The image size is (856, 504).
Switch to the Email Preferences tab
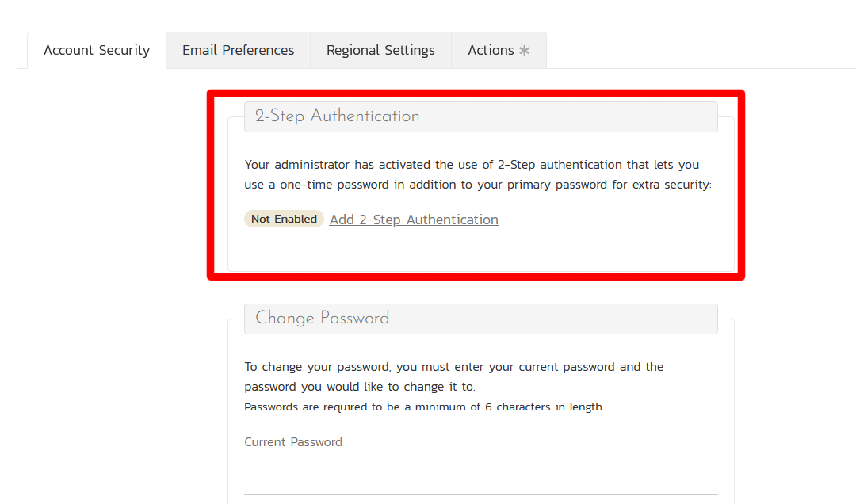tap(238, 51)
